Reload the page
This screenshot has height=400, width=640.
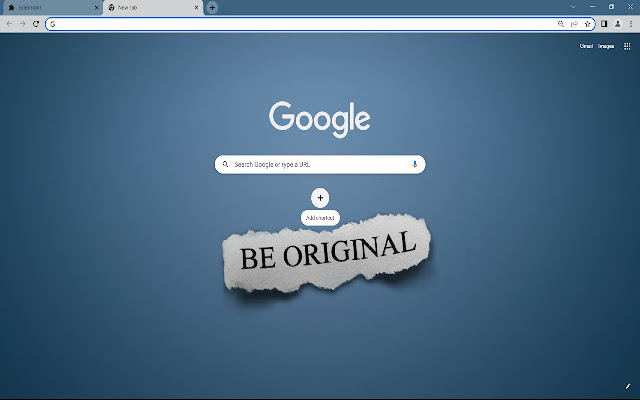point(36,24)
